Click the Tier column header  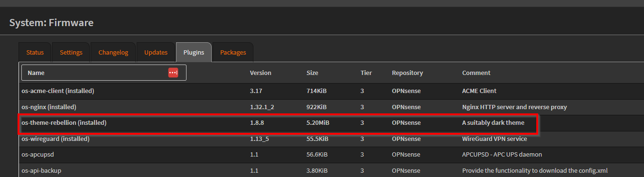pos(366,73)
